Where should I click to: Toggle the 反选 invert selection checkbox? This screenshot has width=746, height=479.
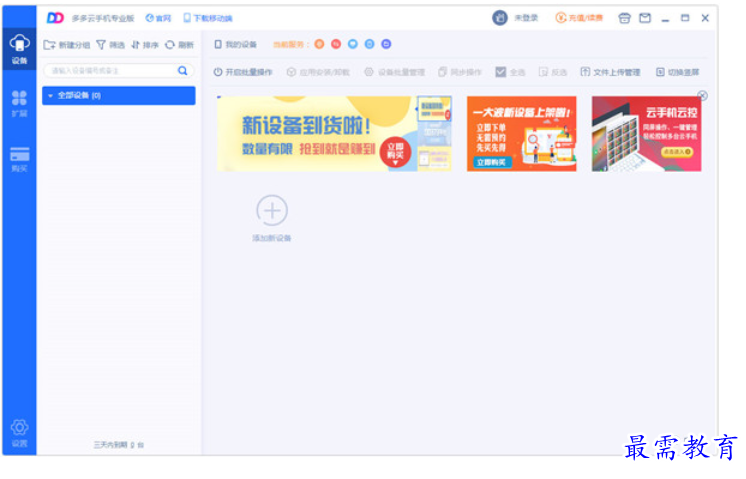[543, 72]
